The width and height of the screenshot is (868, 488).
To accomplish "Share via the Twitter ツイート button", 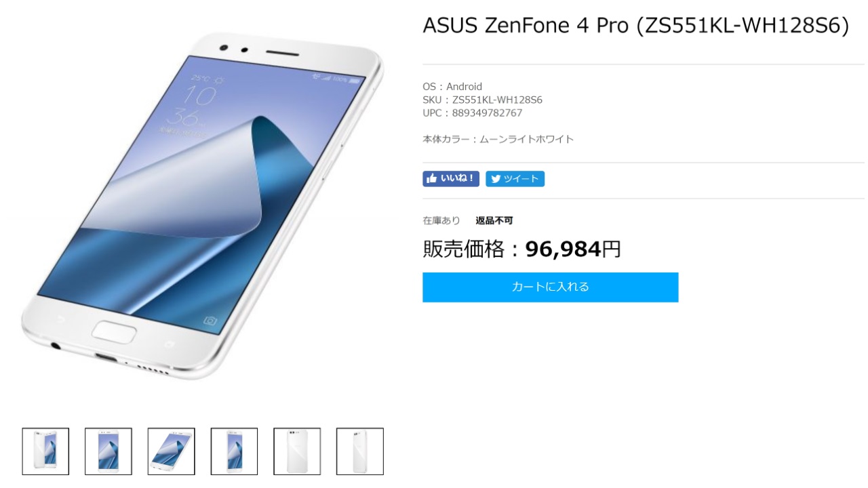I will click(x=515, y=179).
